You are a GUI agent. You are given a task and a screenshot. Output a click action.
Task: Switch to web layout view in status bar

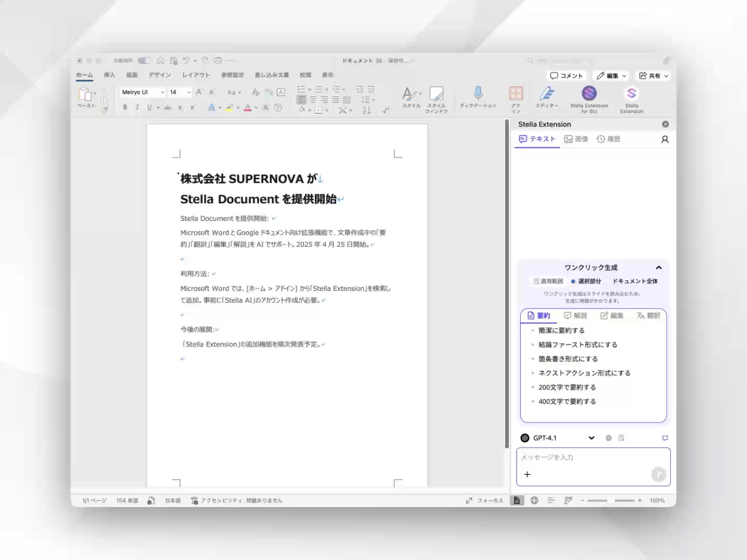tap(534, 500)
